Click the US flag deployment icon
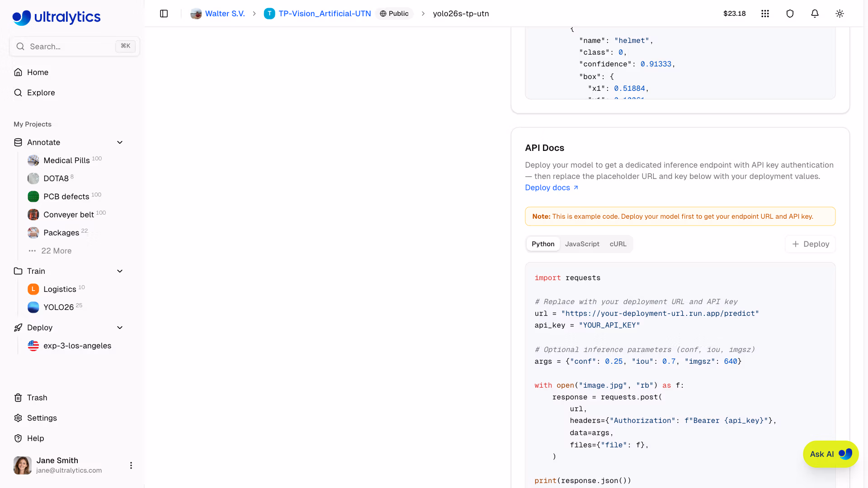Viewport: 868px width, 488px height. click(33, 346)
